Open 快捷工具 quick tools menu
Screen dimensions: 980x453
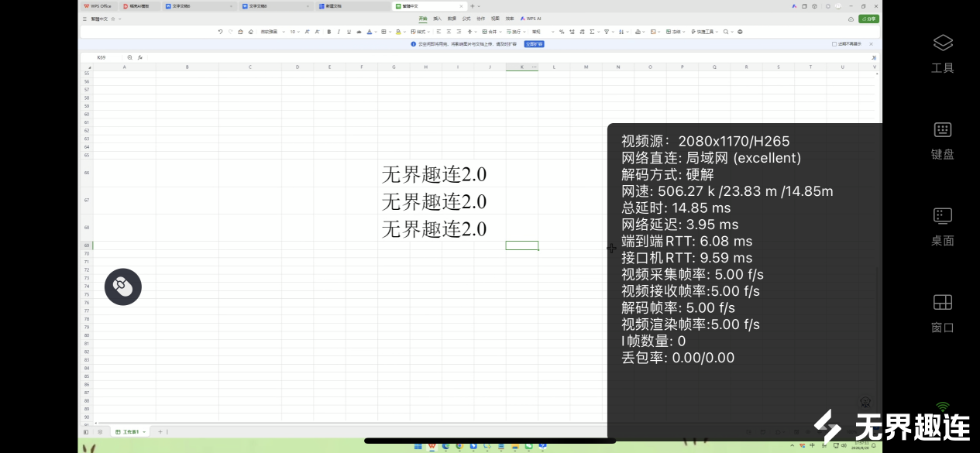(704, 32)
